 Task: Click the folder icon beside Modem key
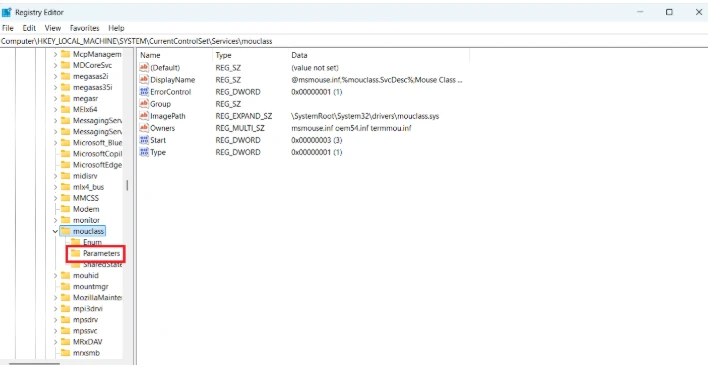point(66,209)
